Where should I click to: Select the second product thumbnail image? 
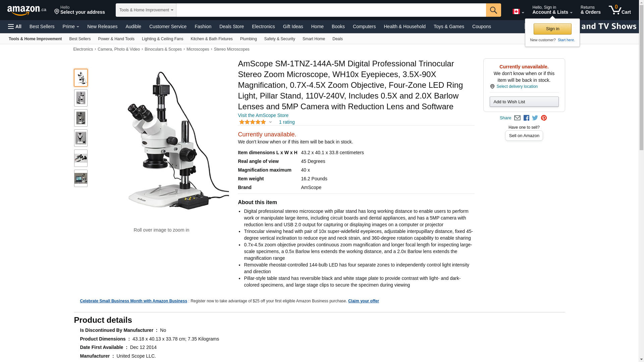click(x=81, y=98)
